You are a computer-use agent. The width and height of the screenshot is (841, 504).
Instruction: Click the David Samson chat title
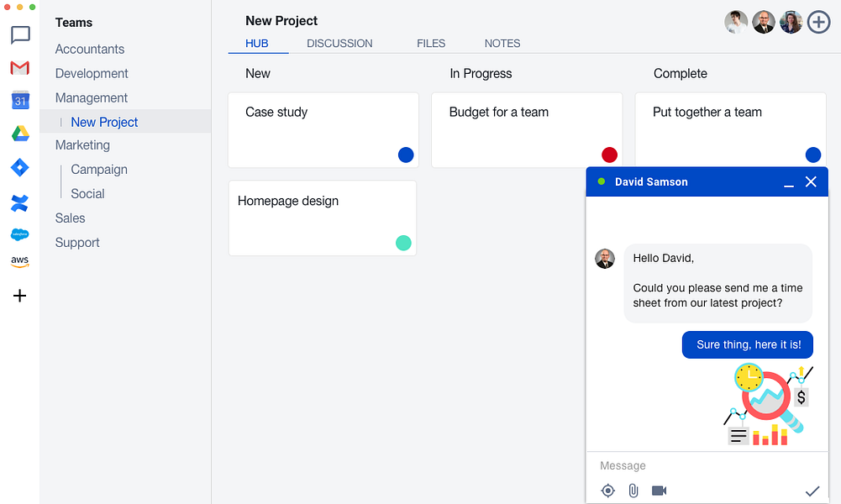coord(651,181)
